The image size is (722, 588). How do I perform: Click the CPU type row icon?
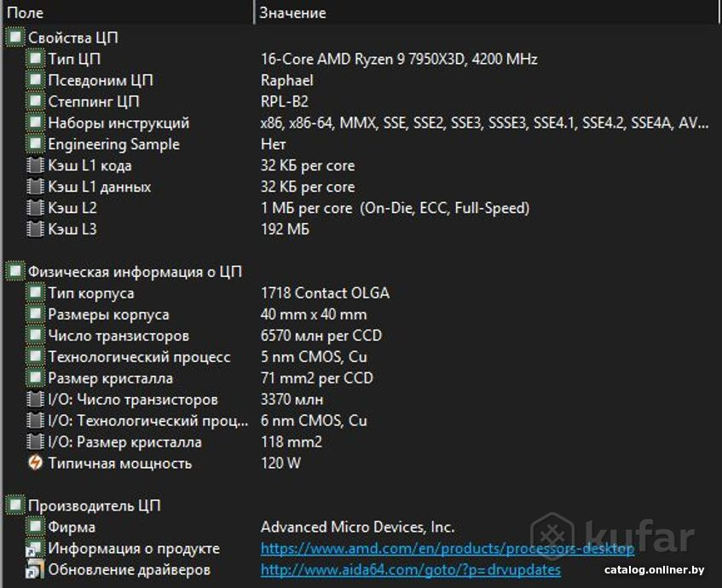coord(34,59)
